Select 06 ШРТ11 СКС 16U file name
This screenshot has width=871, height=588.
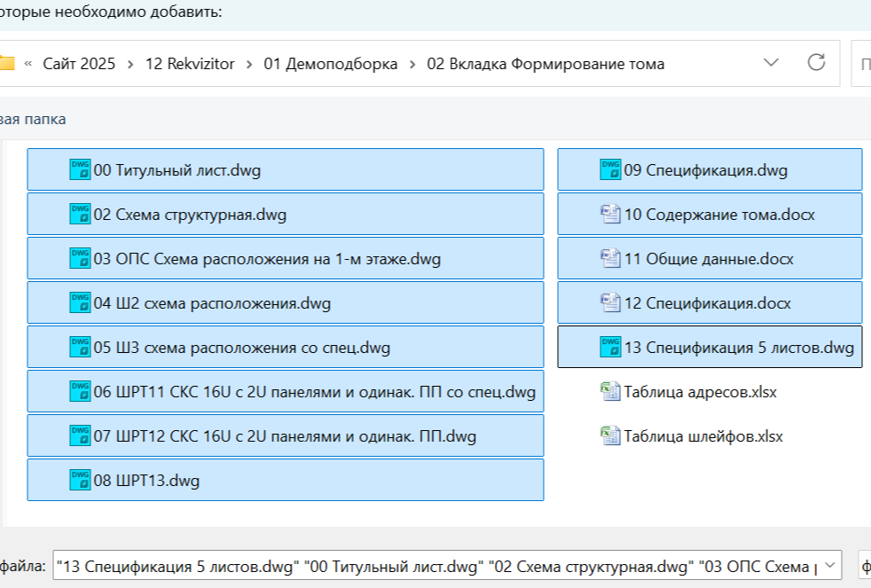pos(314,392)
